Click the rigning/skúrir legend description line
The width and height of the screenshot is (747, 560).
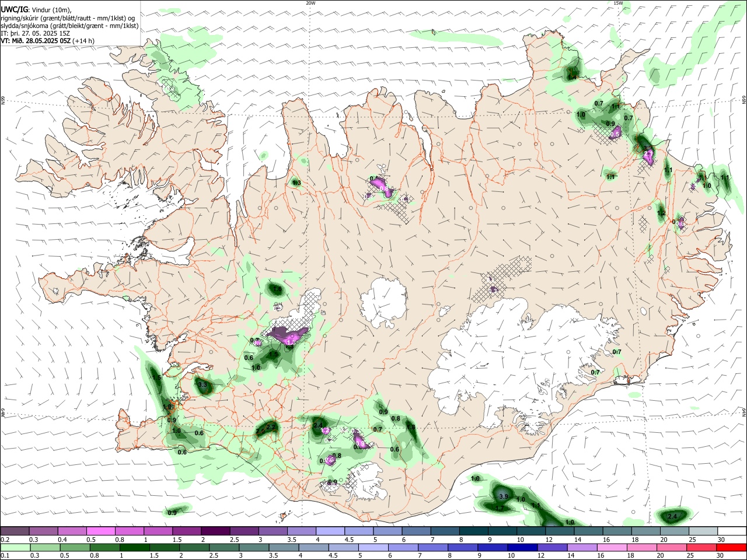tap(67, 18)
